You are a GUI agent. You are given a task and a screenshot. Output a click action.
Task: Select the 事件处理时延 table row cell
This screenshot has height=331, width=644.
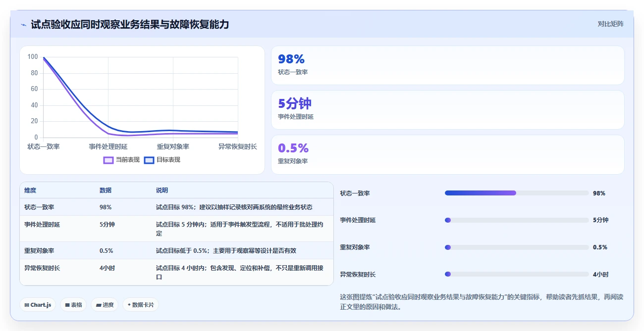(x=42, y=224)
